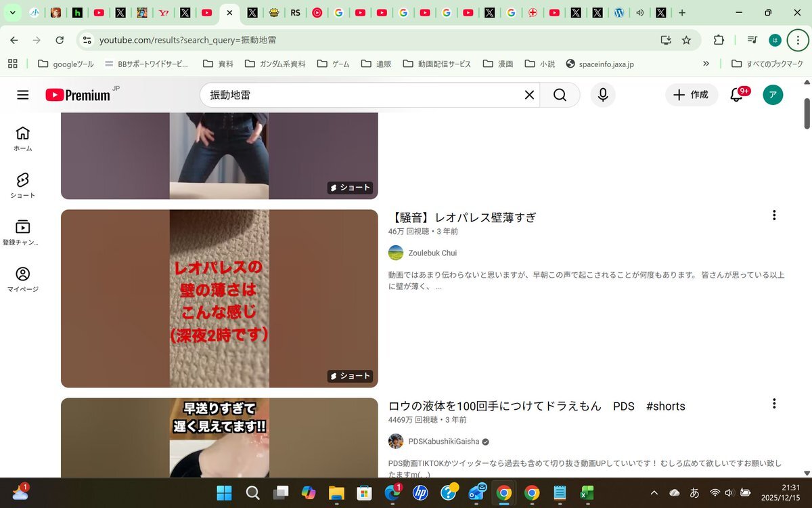Open the account avatar menu

click(773, 95)
